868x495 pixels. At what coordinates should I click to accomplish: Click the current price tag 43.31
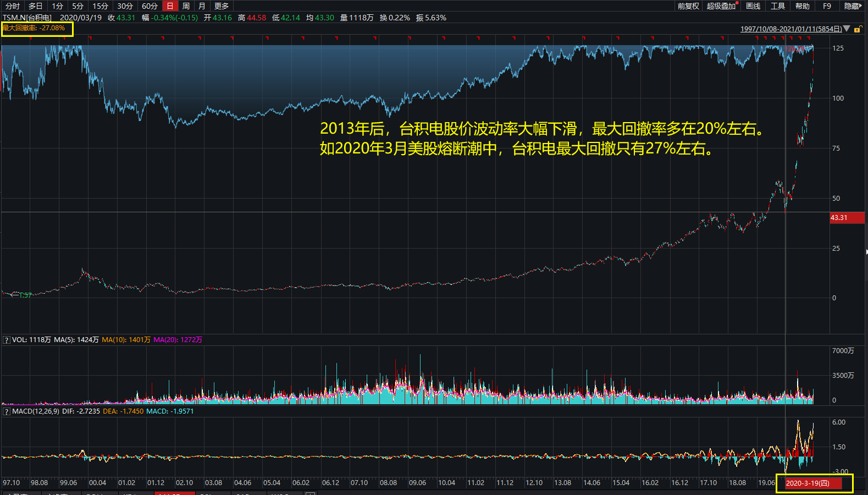pyautogui.click(x=847, y=218)
